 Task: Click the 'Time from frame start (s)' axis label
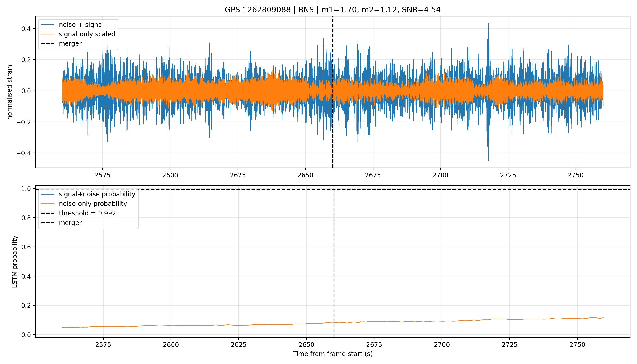333,354
